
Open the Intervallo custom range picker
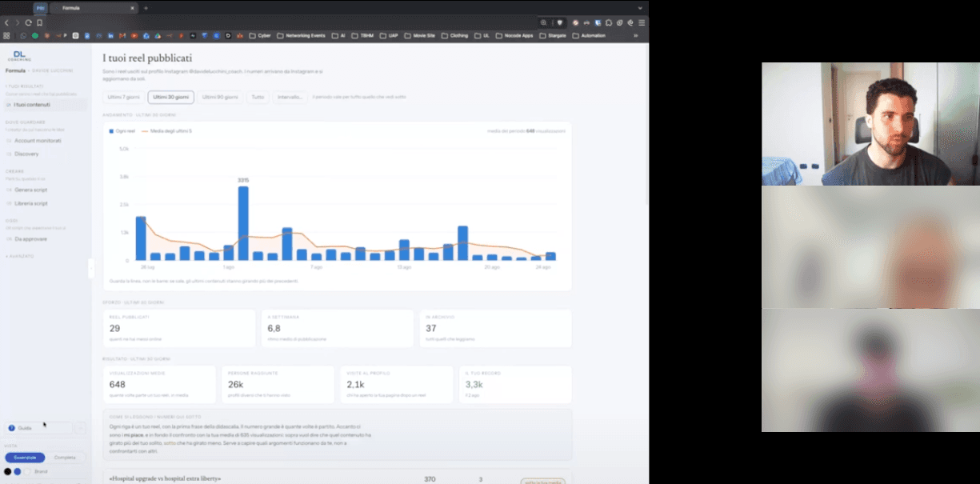point(290,97)
